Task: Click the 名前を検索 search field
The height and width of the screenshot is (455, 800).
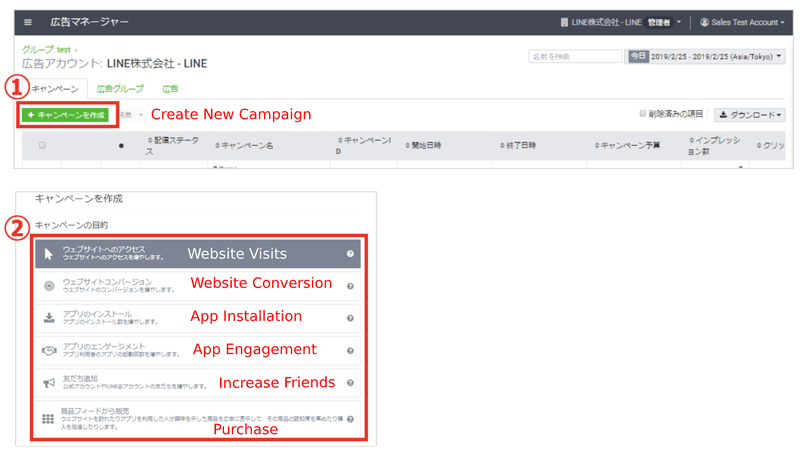Action: pyautogui.click(x=575, y=57)
